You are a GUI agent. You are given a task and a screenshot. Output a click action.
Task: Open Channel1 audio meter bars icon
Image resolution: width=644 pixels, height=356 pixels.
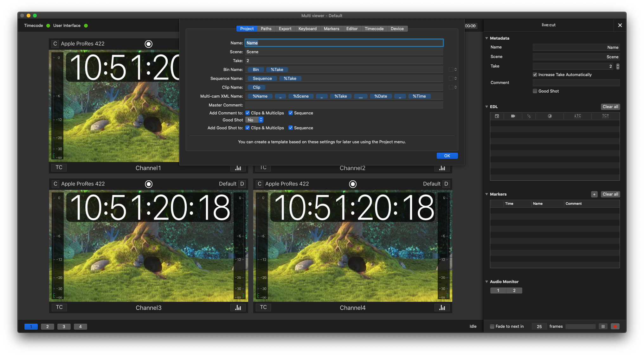coord(238,168)
